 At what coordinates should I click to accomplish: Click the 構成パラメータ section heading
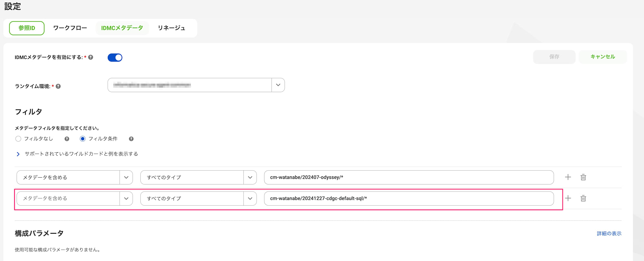(x=39, y=233)
